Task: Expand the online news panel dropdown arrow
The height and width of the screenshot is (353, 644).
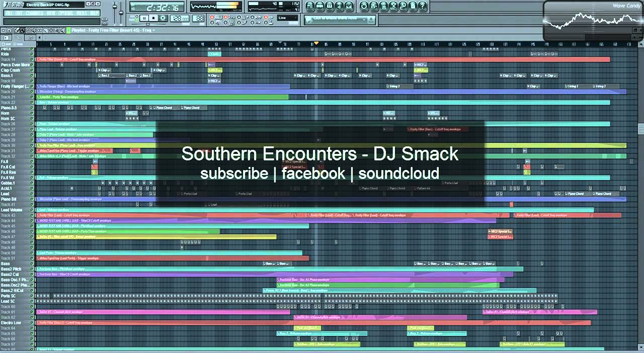Action: click(x=364, y=20)
